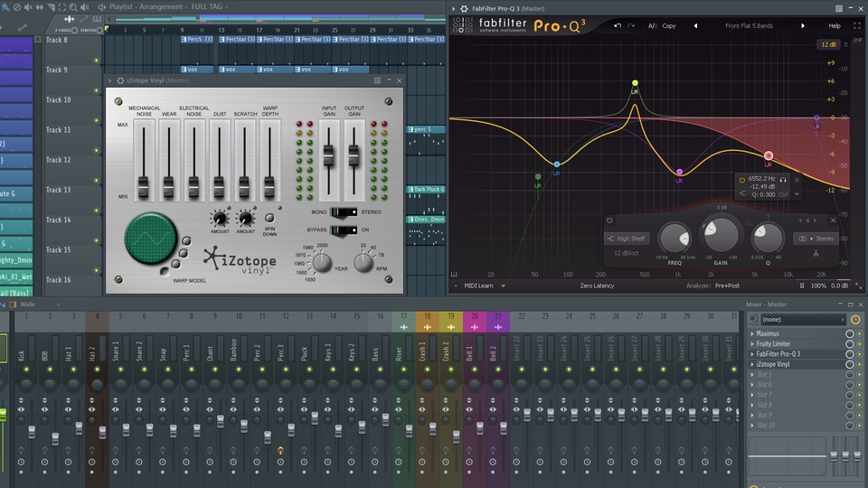
Task: Enable the STRETCH option
Action: pos(99,31)
